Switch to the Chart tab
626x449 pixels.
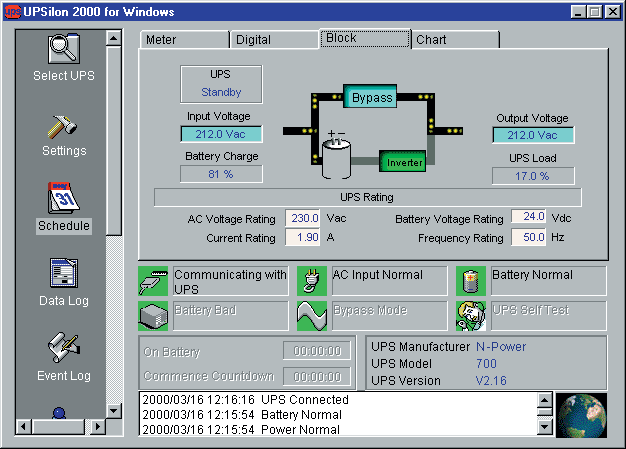(x=456, y=40)
